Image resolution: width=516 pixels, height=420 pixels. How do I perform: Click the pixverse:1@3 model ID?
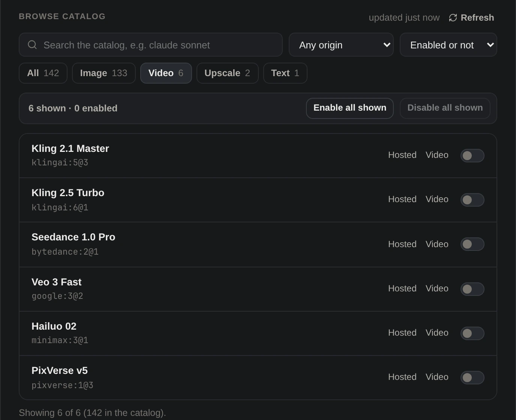[63, 385]
